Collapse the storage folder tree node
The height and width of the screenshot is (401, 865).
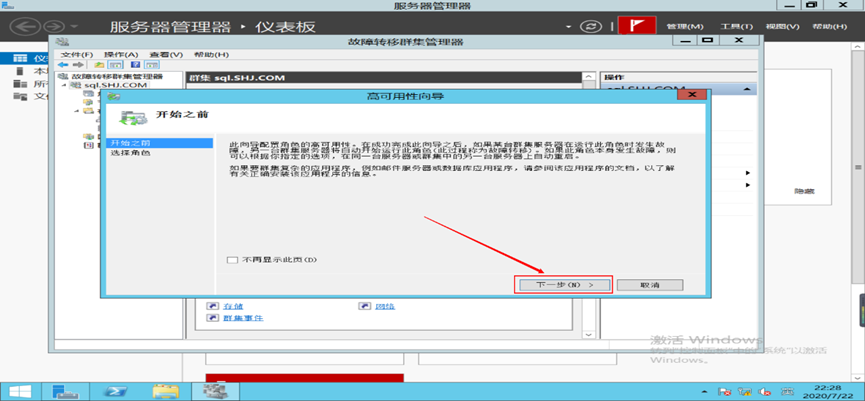(78, 111)
